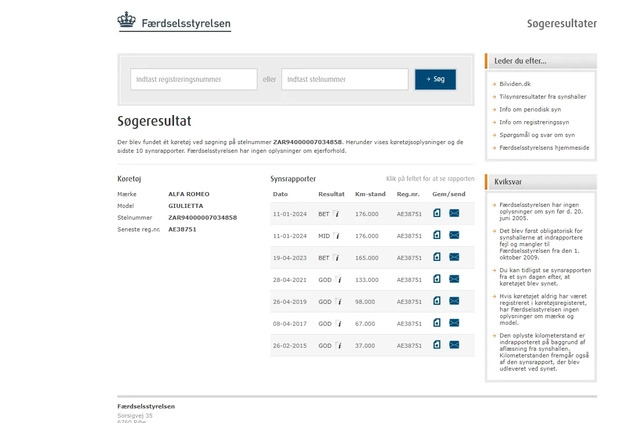644x423 pixels.
Task: Save the 28-04-2021 report
Action: point(437,279)
